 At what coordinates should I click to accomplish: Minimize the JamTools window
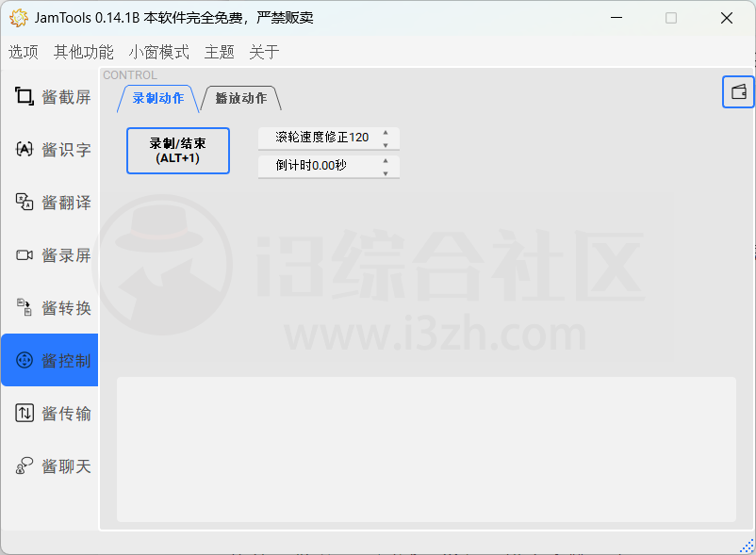(616, 18)
